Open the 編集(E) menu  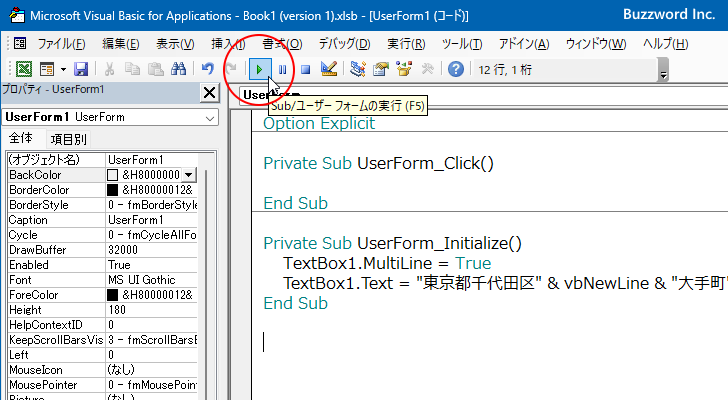(x=121, y=44)
